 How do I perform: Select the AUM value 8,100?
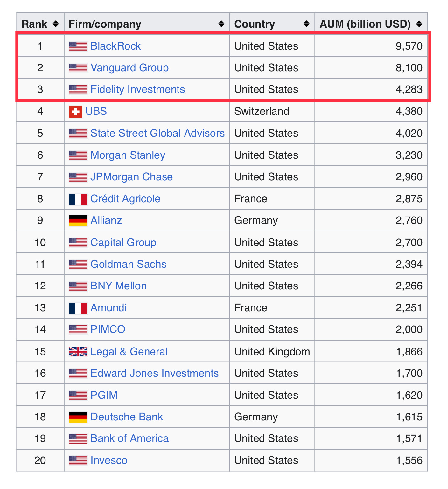pyautogui.click(x=409, y=68)
